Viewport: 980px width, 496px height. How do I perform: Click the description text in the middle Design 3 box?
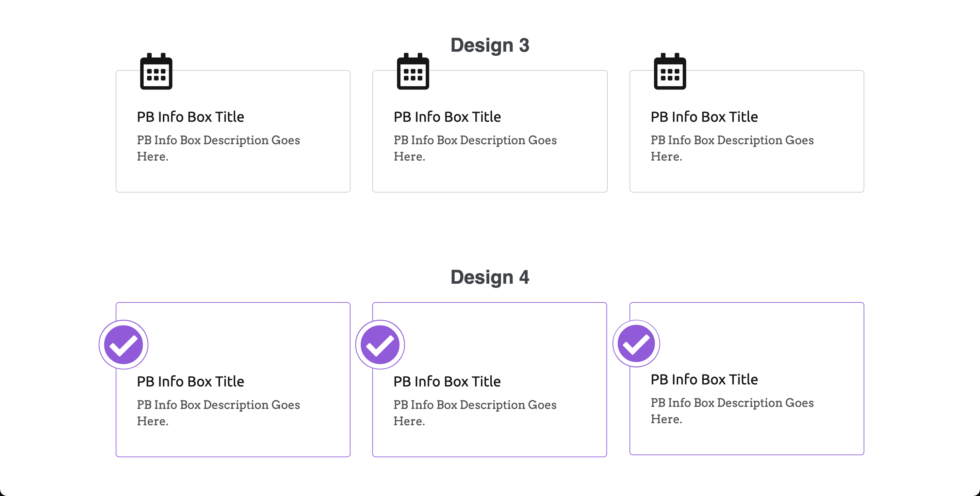[475, 148]
